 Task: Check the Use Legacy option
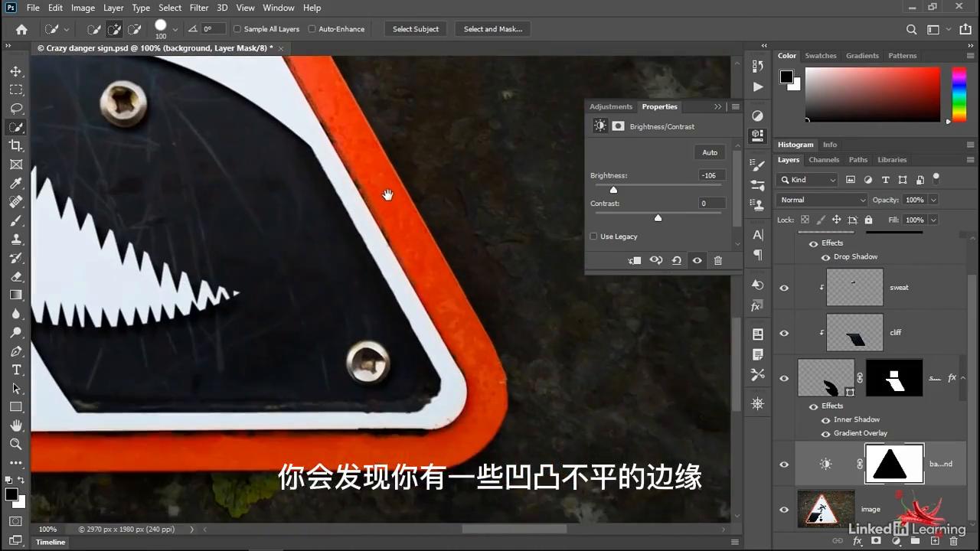click(593, 236)
